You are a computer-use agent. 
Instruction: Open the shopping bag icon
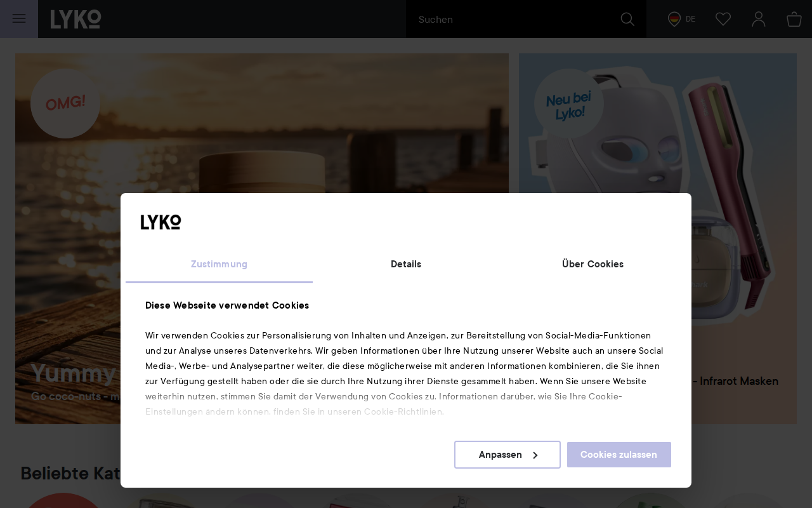[x=794, y=19]
